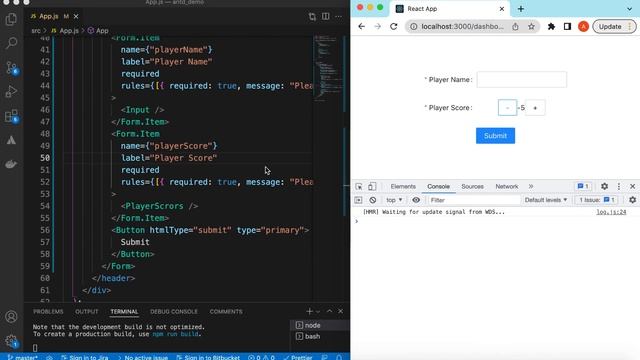Create live expression eye icon

(416, 200)
